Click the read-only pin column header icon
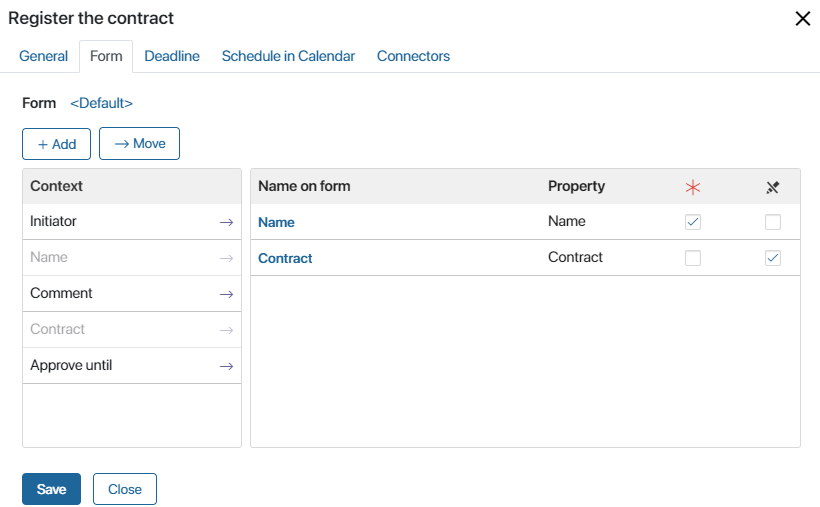This screenshot has width=820, height=507. [x=773, y=187]
